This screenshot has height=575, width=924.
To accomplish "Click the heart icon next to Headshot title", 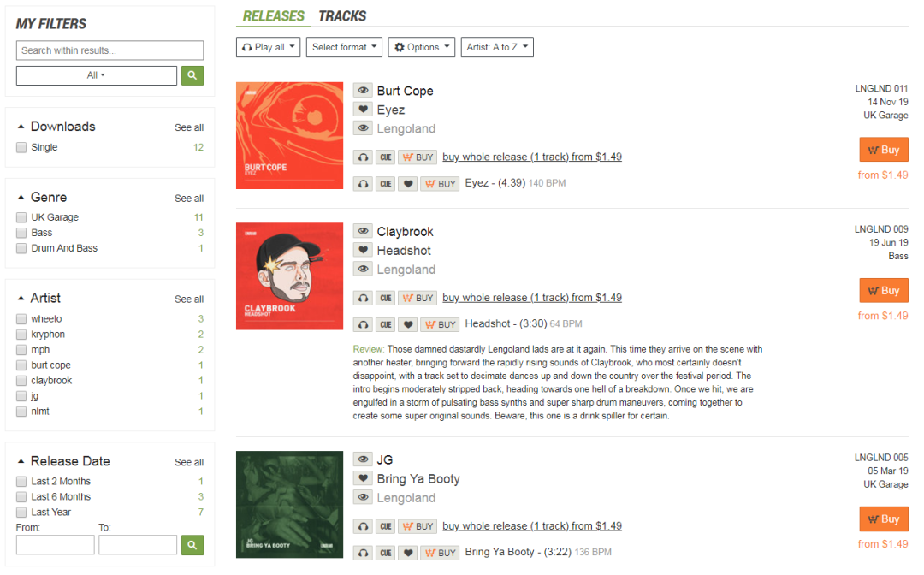I will (363, 250).
